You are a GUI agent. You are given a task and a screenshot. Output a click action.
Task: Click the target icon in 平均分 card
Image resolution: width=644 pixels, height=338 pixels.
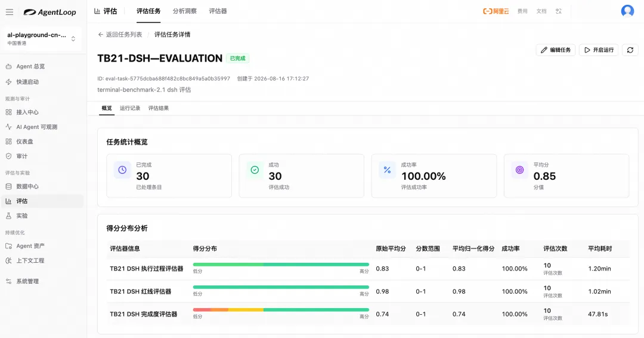tap(519, 170)
